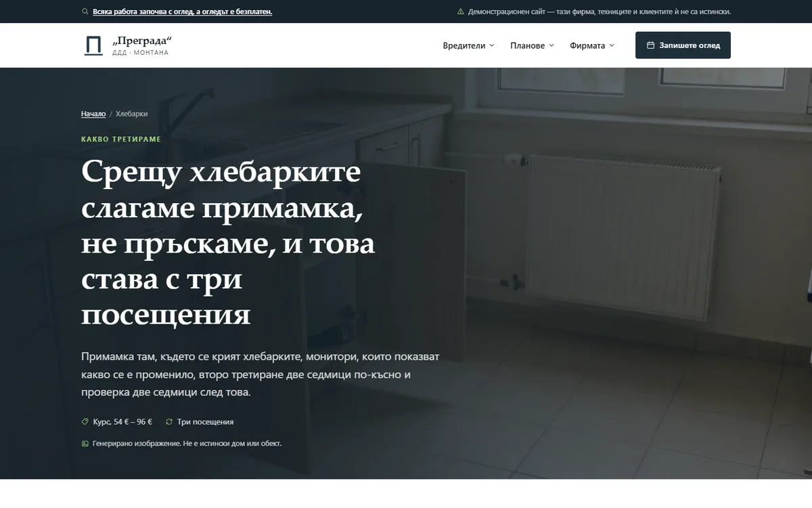Click the ДДД · МОНТАНА subtitle
Image resolution: width=812 pixels, height=508 pixels.
140,53
